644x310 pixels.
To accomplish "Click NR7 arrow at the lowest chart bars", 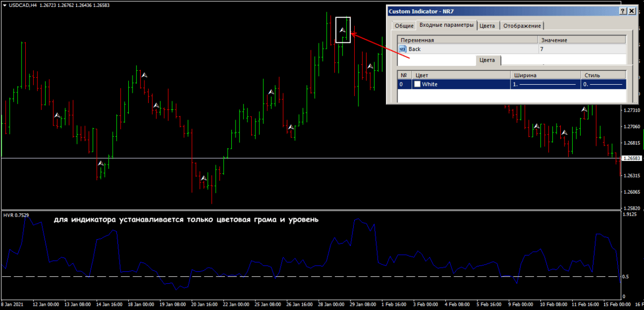I will [x=204, y=178].
